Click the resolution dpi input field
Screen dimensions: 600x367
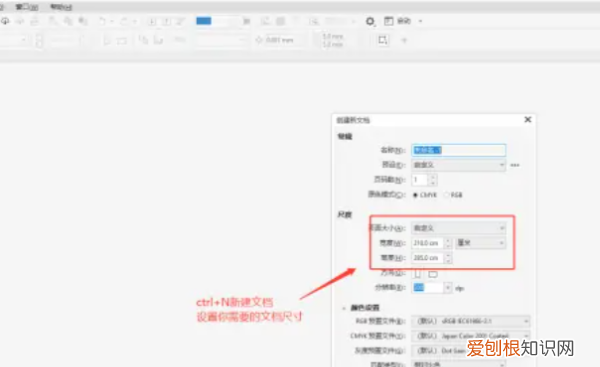pos(428,288)
